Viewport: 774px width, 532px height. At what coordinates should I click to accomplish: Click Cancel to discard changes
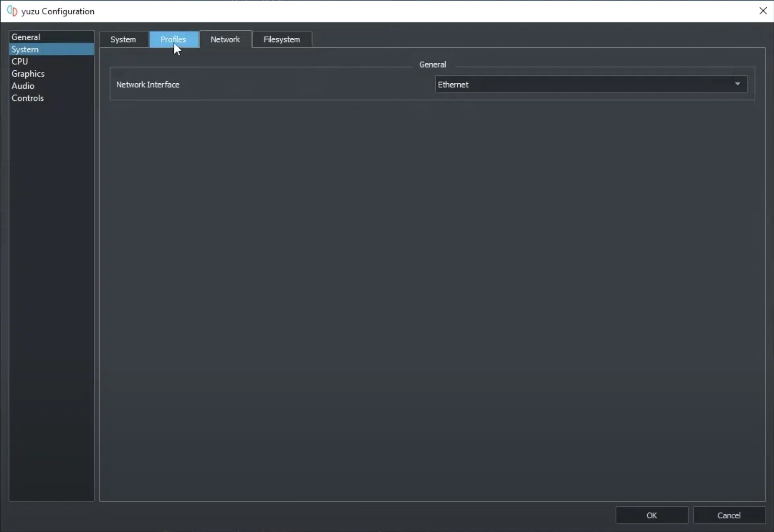[729, 515]
